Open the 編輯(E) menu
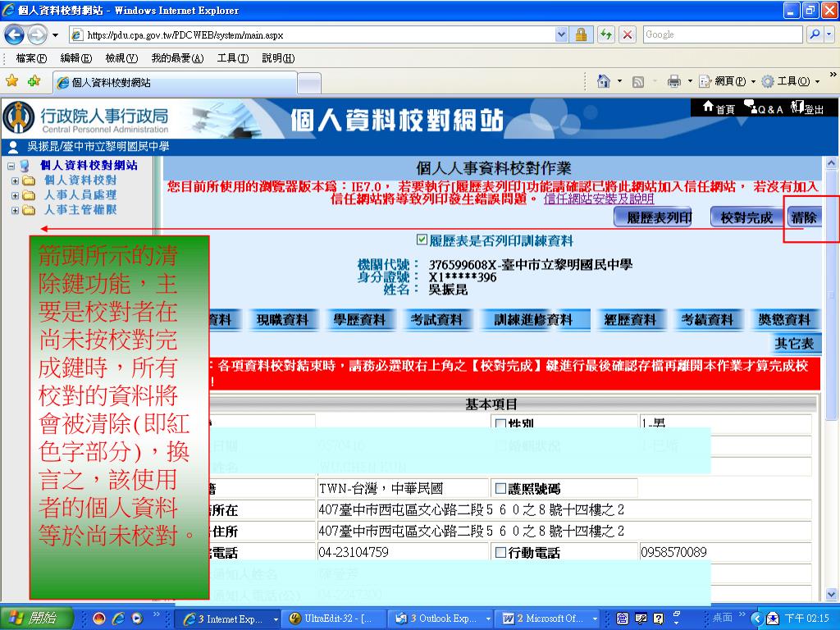Viewport: 840px width, 630px height. (x=76, y=58)
